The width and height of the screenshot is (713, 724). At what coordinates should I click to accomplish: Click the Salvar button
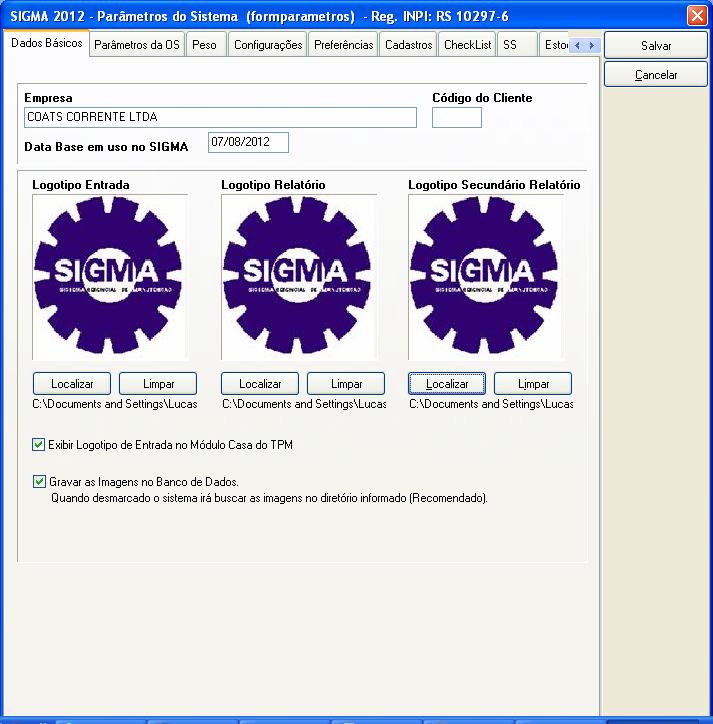pos(656,45)
